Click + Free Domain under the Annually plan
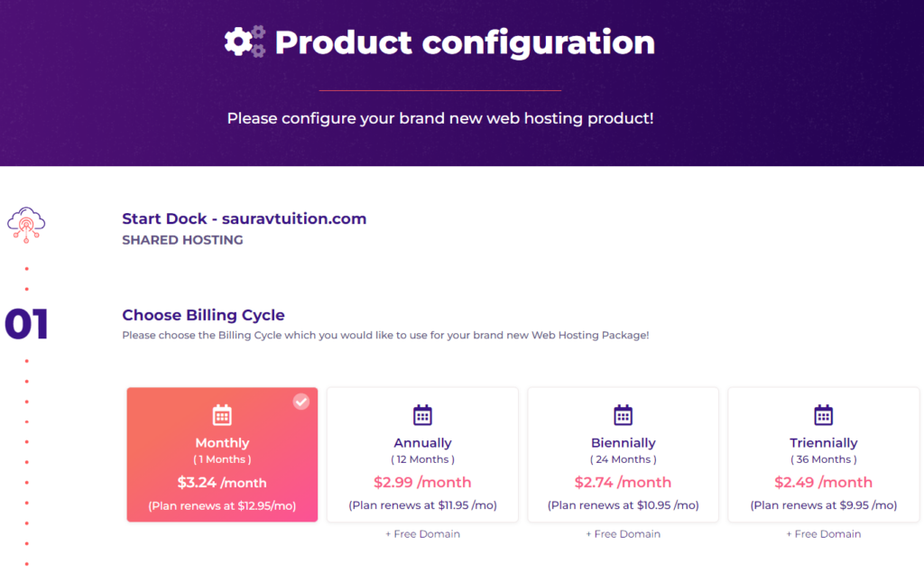This screenshot has width=924, height=583. (422, 533)
